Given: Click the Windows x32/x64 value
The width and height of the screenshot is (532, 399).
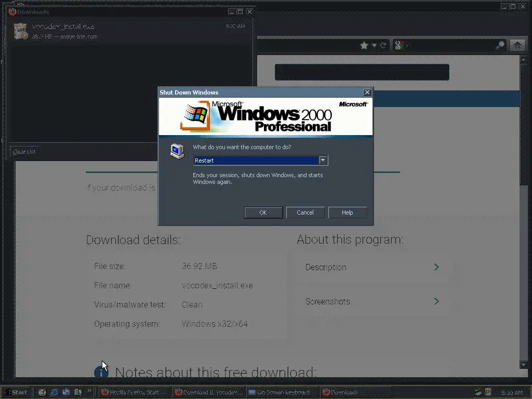Looking at the screenshot, I should pos(215,324).
